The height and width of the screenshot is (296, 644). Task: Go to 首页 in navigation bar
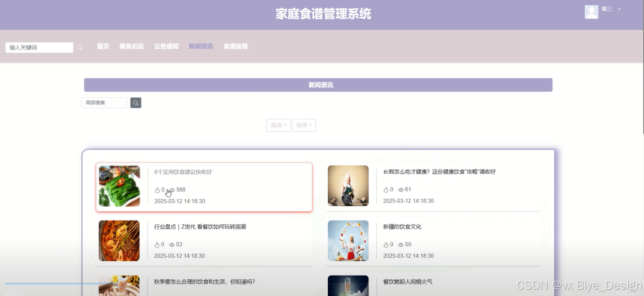tap(103, 46)
